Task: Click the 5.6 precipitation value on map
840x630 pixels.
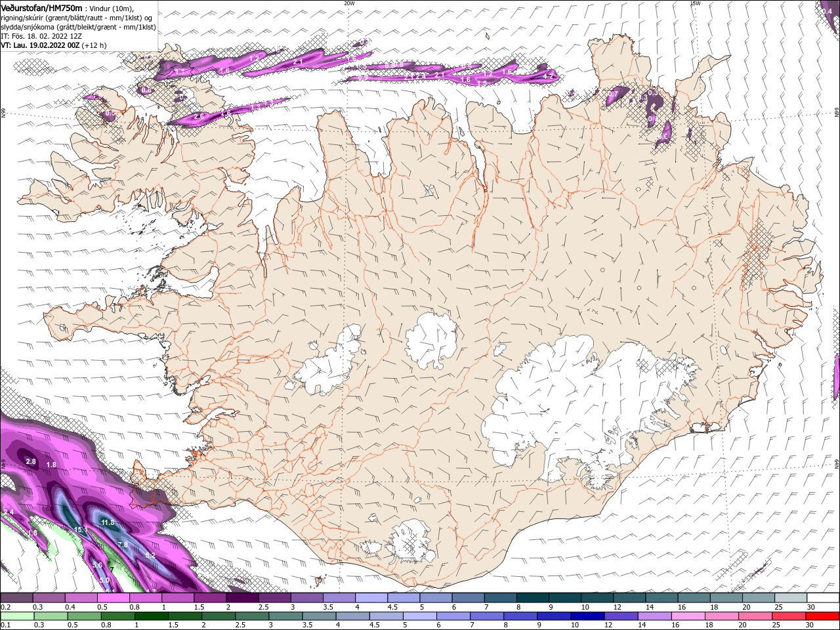Action: (x=98, y=565)
